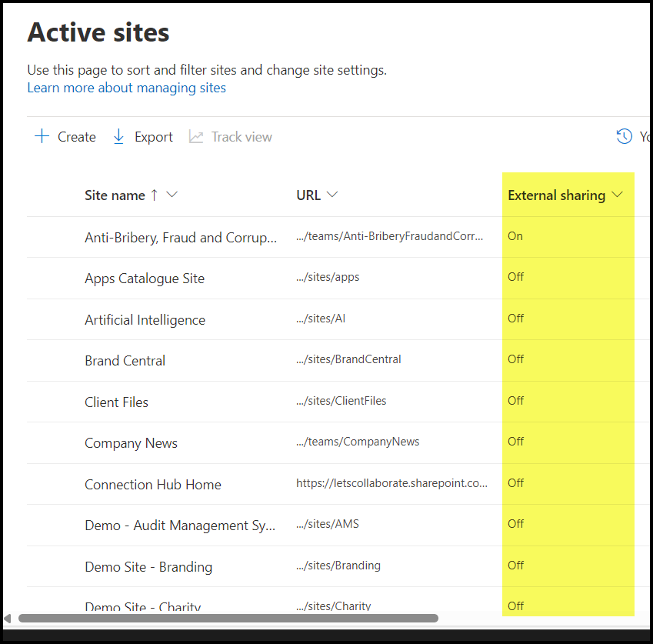Click the Export toolbar label
653x644 pixels.
153,137
